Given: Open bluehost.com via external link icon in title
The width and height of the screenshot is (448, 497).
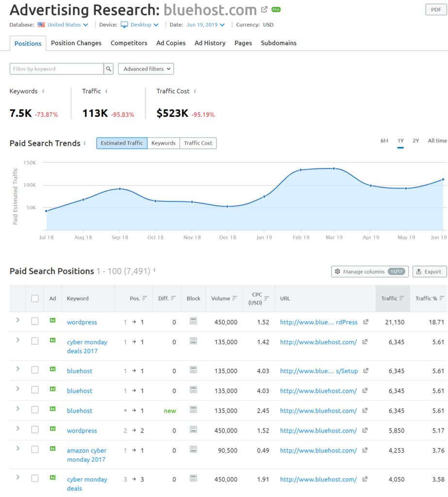Looking at the screenshot, I should point(264,10).
